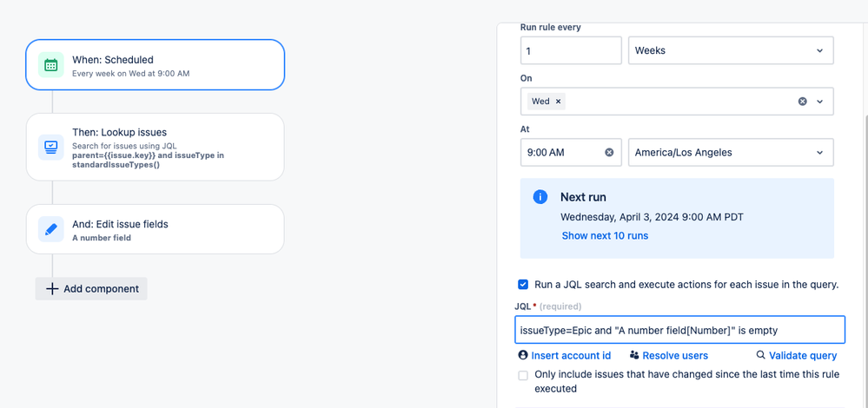Click the pencil Edit issue fields icon
This screenshot has height=408, width=868.
[51, 229]
